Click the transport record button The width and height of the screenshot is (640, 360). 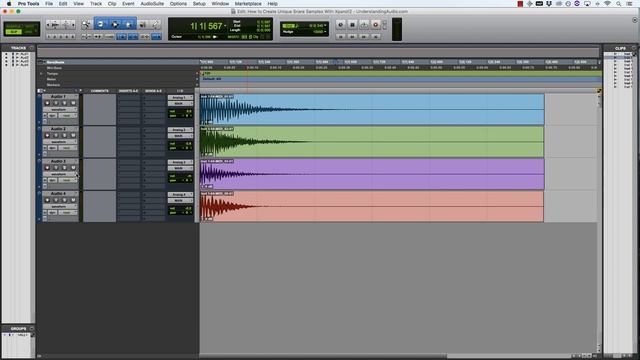[x=376, y=24]
